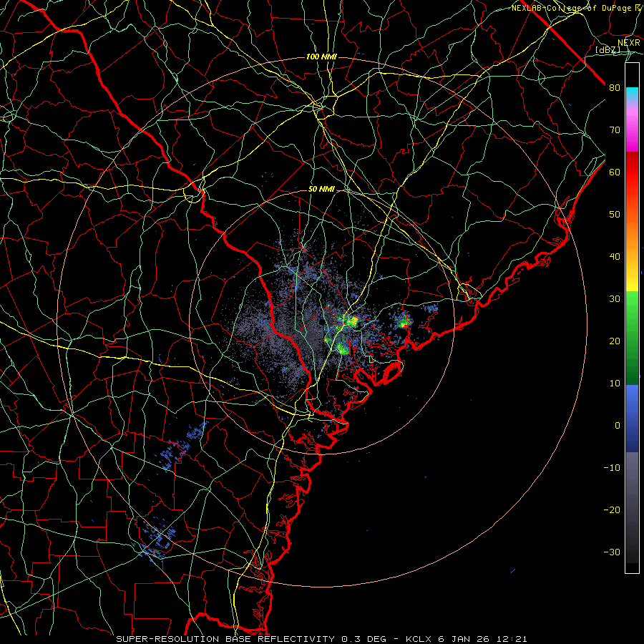Click the 80 value on the dBZ scale
Screen dimensions: 644x644
(615, 88)
